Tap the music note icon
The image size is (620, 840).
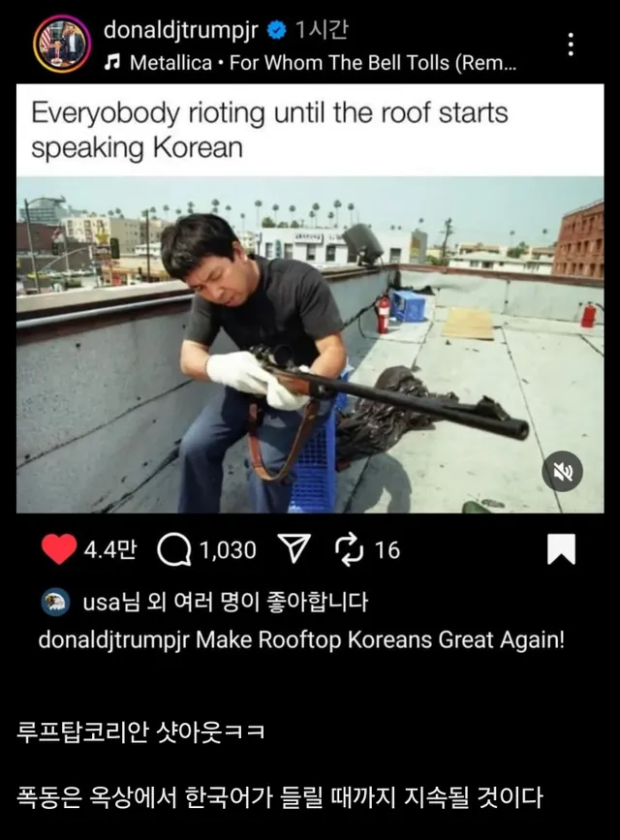tap(112, 63)
